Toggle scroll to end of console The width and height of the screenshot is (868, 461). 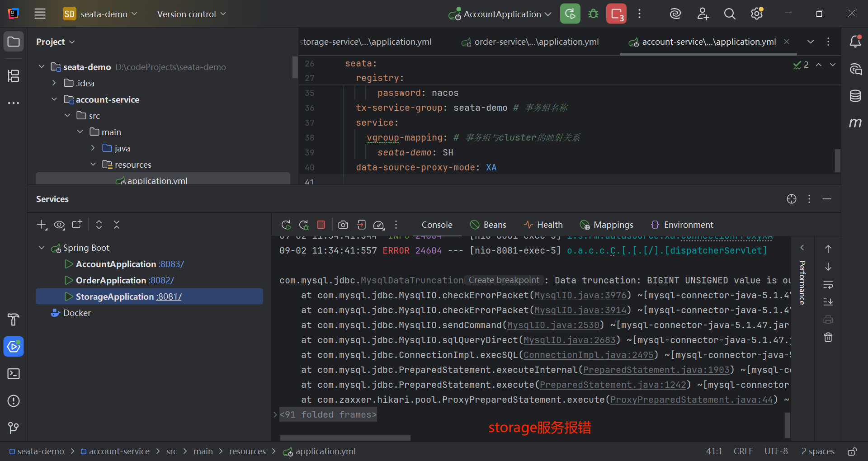click(828, 302)
